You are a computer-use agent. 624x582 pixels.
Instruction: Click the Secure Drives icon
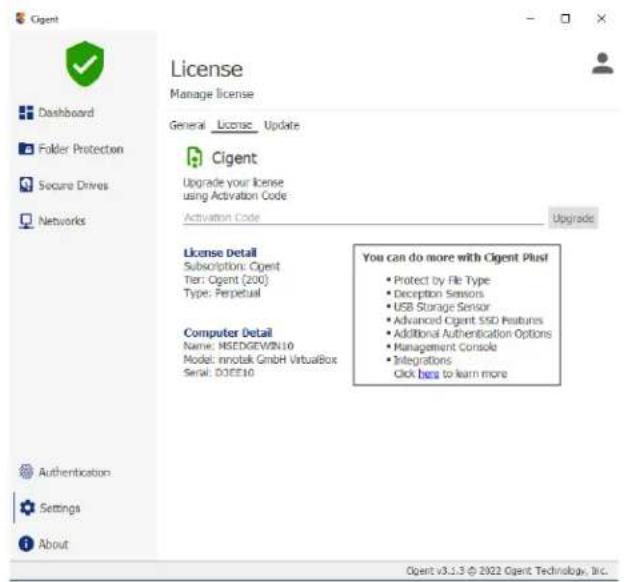pyautogui.click(x=26, y=185)
